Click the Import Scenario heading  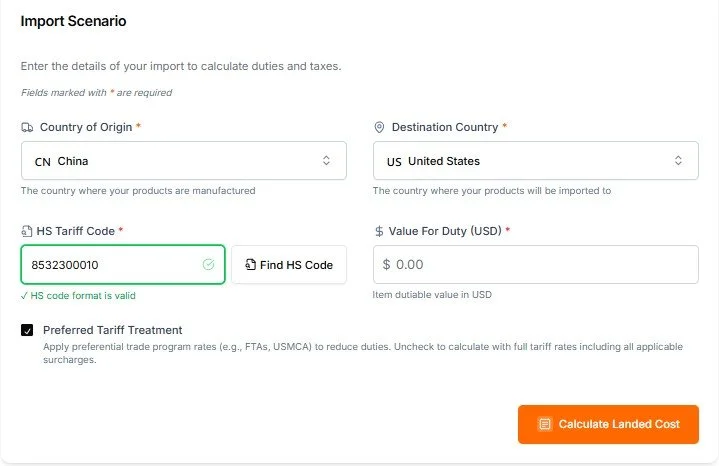73,21
